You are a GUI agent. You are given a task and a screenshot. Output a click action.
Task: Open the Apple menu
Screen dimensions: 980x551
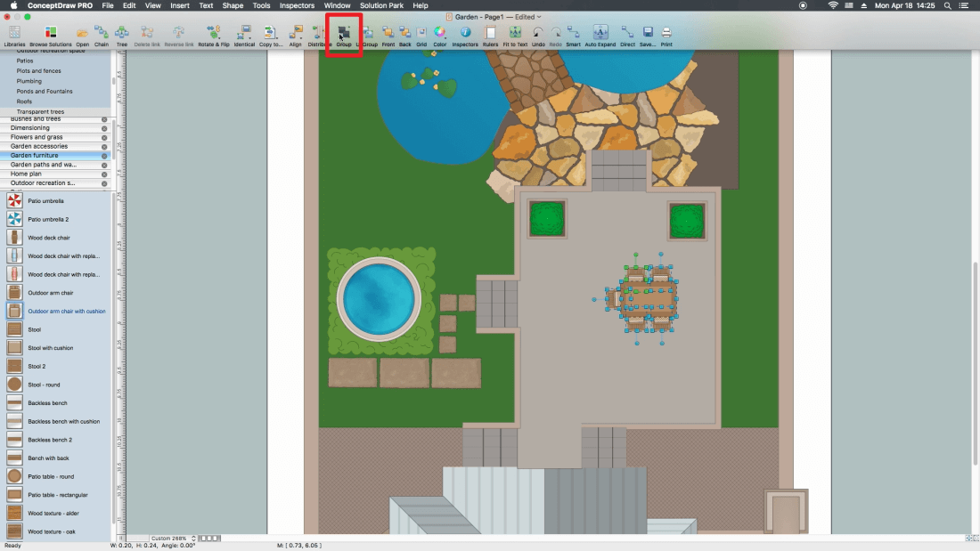point(13,5)
